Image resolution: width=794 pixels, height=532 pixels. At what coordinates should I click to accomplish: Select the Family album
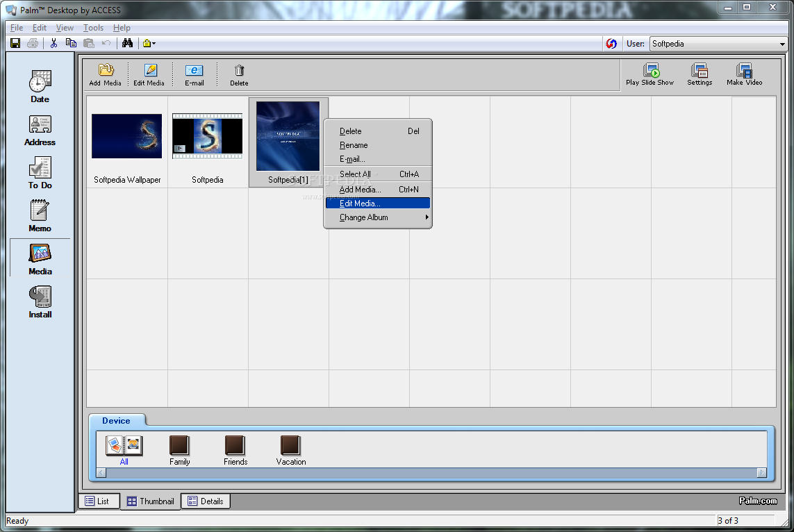(180, 451)
